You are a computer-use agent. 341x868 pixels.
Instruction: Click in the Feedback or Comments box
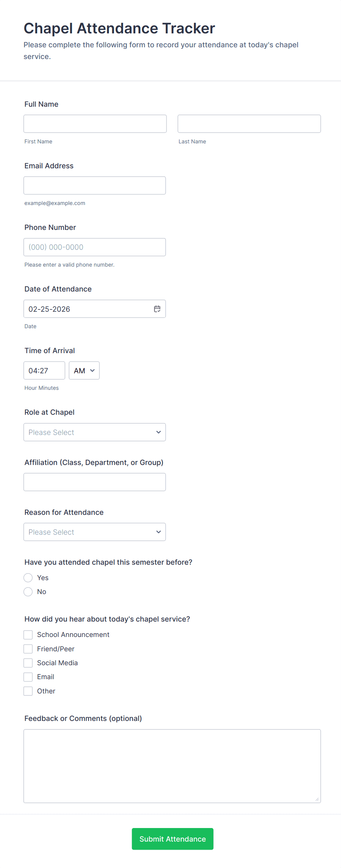click(172, 766)
